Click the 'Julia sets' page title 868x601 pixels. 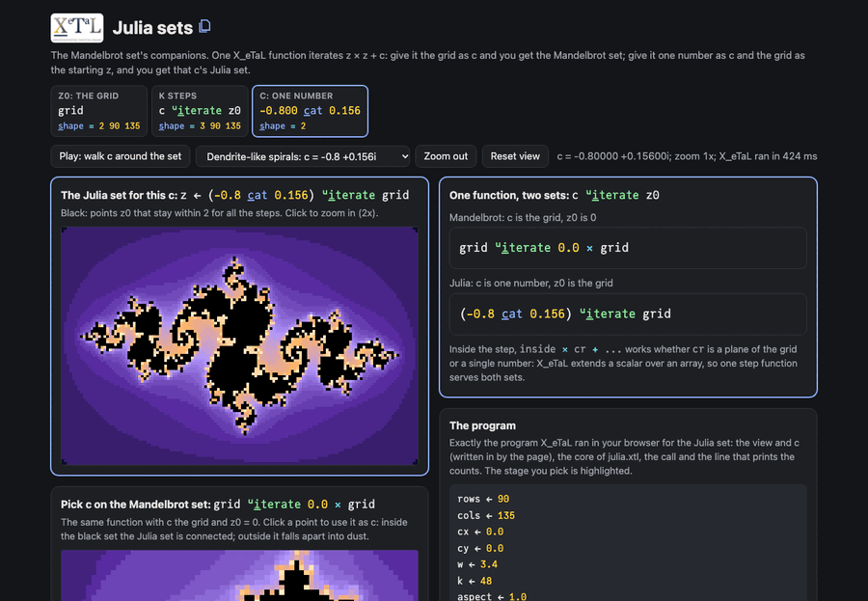pyautogui.click(x=152, y=28)
